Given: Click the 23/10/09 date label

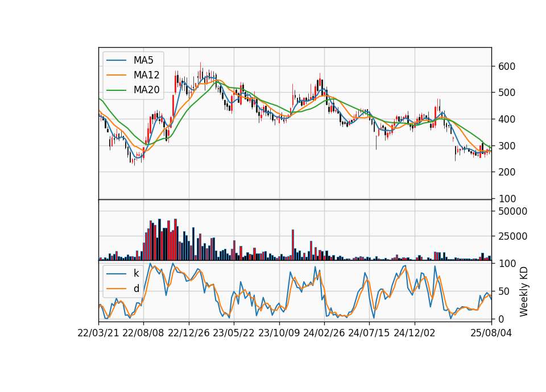Looking at the screenshot, I should 279,333.
